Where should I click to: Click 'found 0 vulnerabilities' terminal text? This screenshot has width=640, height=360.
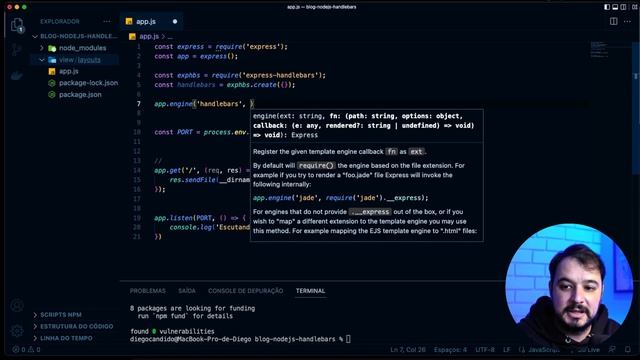tap(172, 331)
